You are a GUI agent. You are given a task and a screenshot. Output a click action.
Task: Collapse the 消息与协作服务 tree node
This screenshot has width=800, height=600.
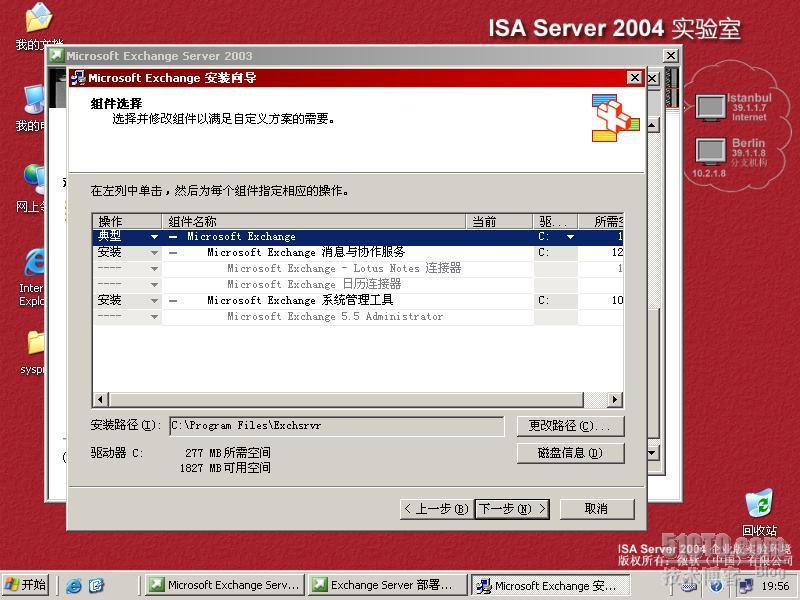pos(173,253)
